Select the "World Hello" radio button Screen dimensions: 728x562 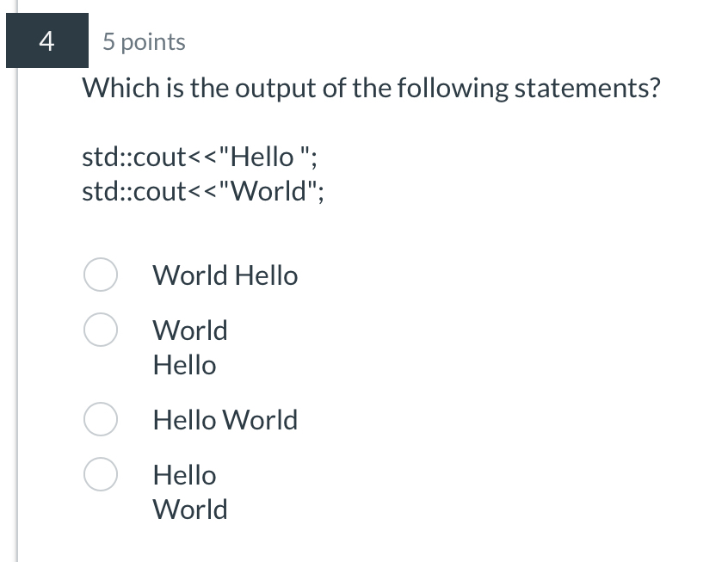pos(101,275)
